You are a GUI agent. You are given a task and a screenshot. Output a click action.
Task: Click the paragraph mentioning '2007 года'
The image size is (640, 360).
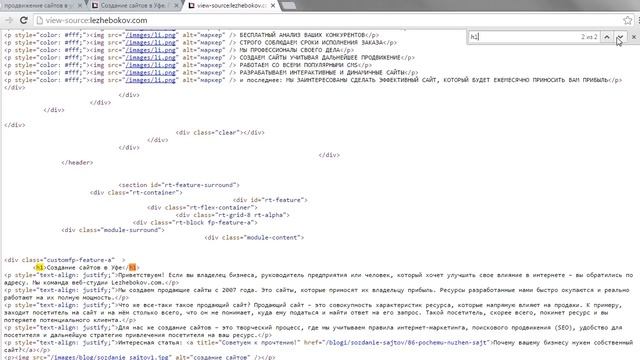[x=317, y=294]
